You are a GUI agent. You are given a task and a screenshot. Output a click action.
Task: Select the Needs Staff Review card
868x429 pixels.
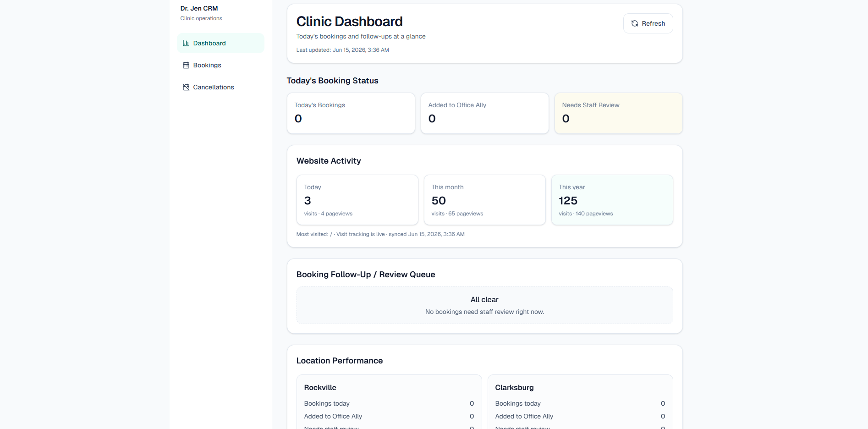tap(619, 114)
